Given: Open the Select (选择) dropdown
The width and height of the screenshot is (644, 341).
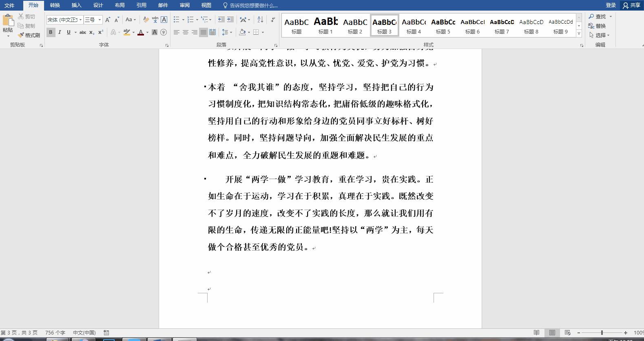Looking at the screenshot, I should click(x=599, y=35).
